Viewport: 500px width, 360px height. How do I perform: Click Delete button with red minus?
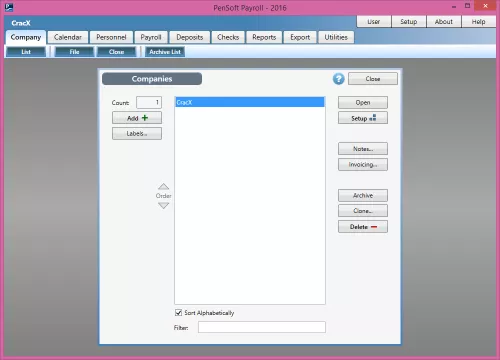[x=363, y=227]
